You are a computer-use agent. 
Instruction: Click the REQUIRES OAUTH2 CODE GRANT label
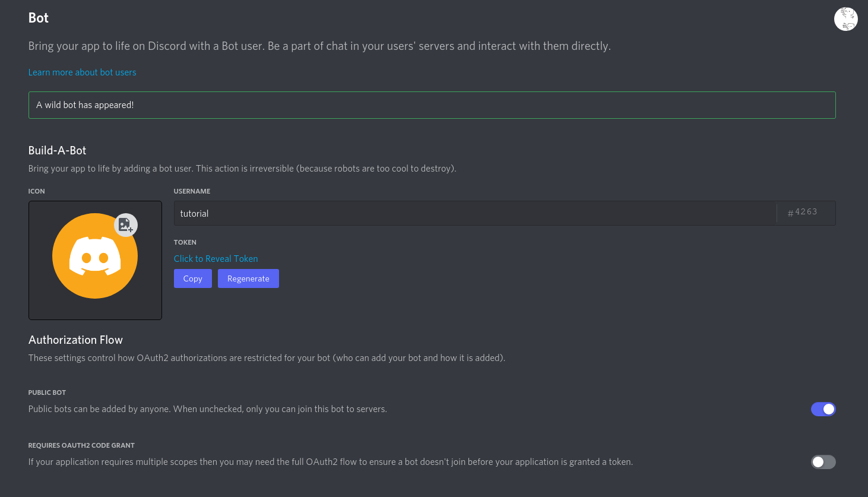81,445
